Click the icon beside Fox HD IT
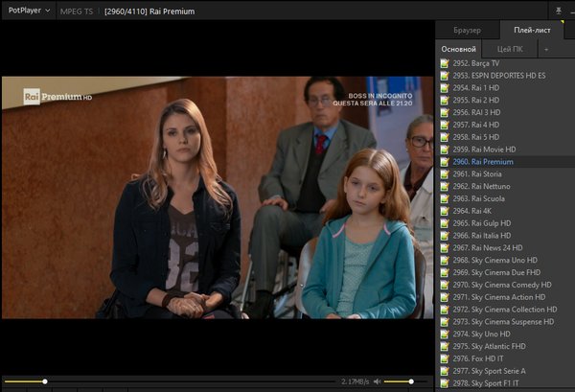The width and height of the screenshot is (575, 392). pos(445,358)
